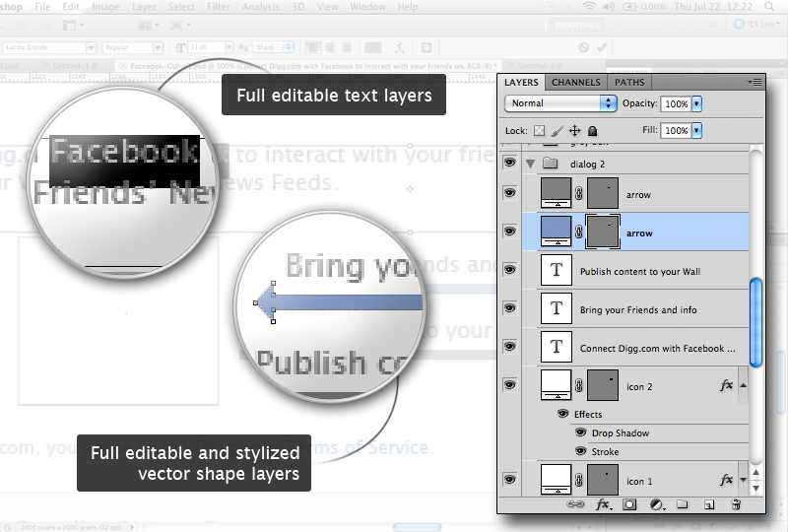Open the Filter menu
The image size is (788, 532).
[219, 7]
